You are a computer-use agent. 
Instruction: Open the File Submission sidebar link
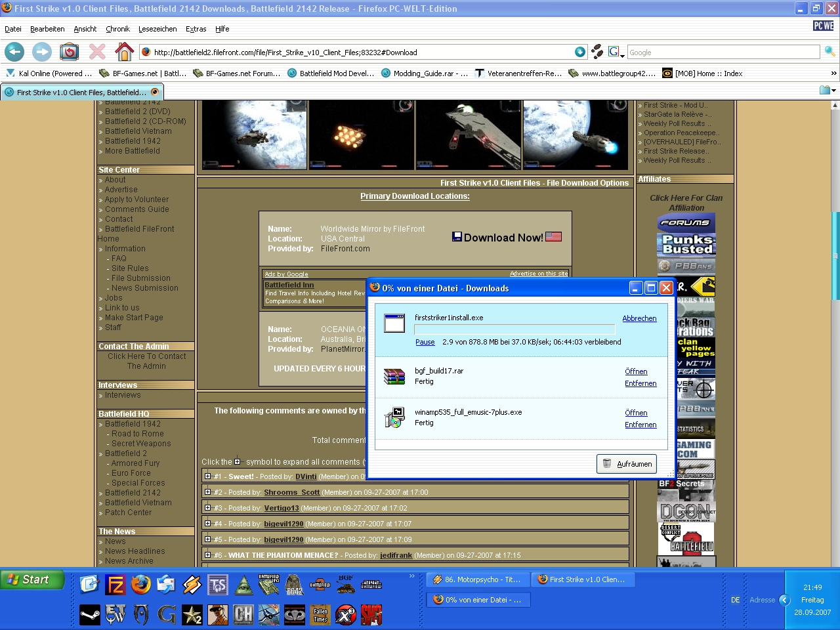(x=141, y=278)
